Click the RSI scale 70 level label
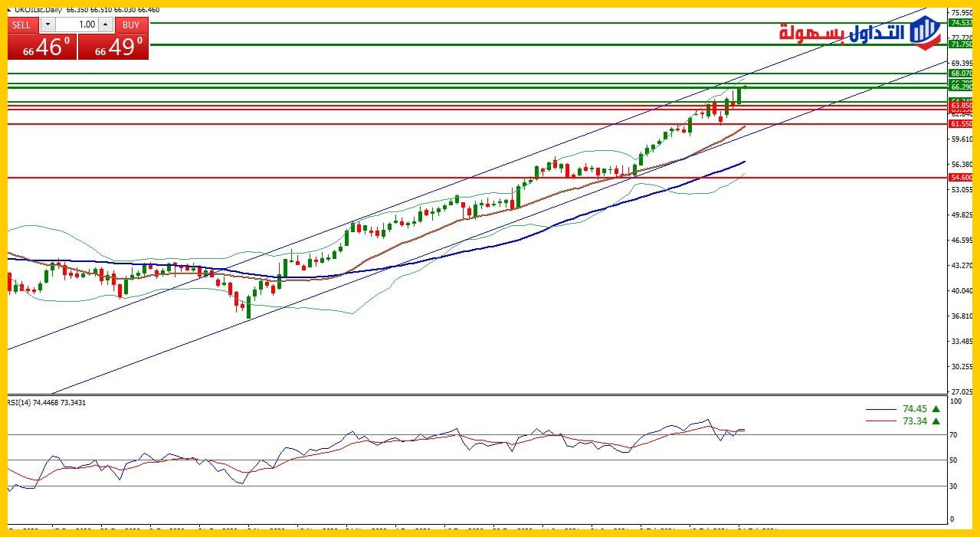The image size is (980, 537). 954,434
